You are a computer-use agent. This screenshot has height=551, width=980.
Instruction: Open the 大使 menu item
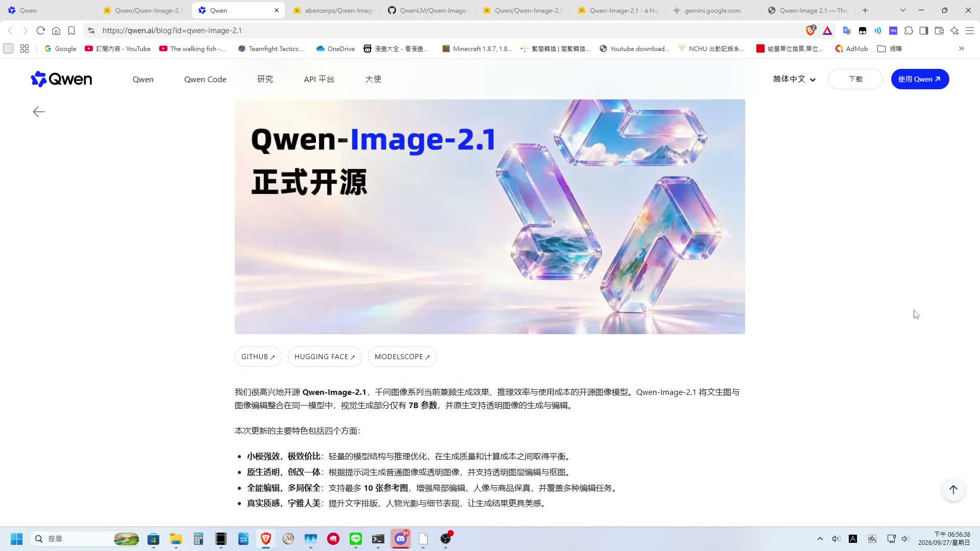[373, 79]
